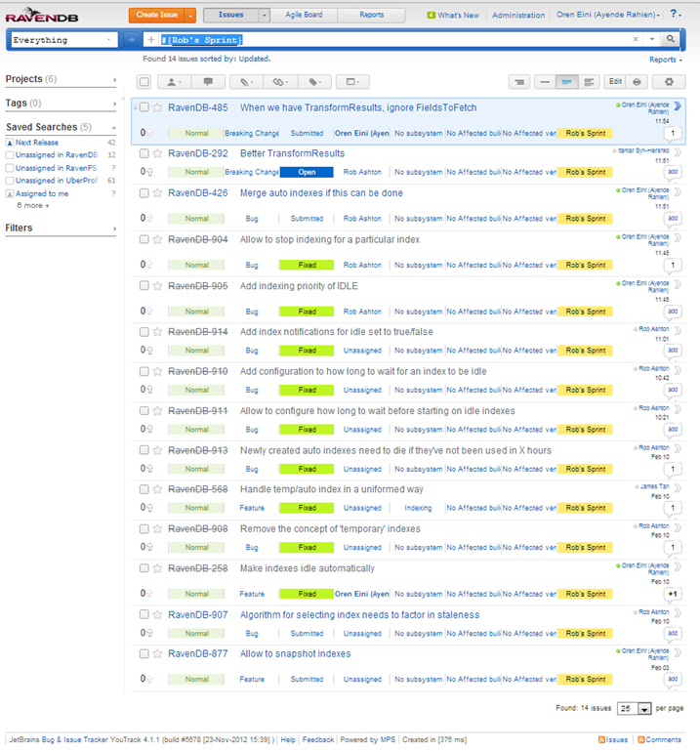Select checkbox for RavenDB-568
The width and height of the screenshot is (700, 750).
pos(144,489)
